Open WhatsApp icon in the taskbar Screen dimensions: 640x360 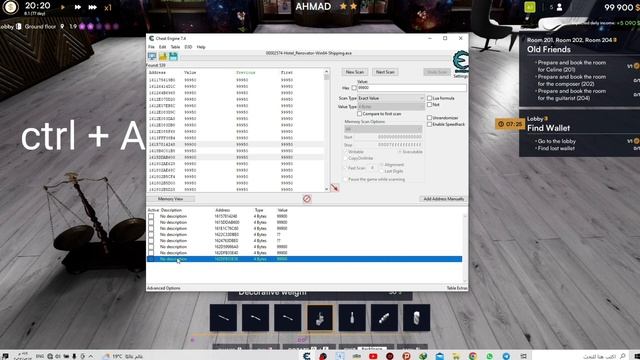[x=489, y=356]
